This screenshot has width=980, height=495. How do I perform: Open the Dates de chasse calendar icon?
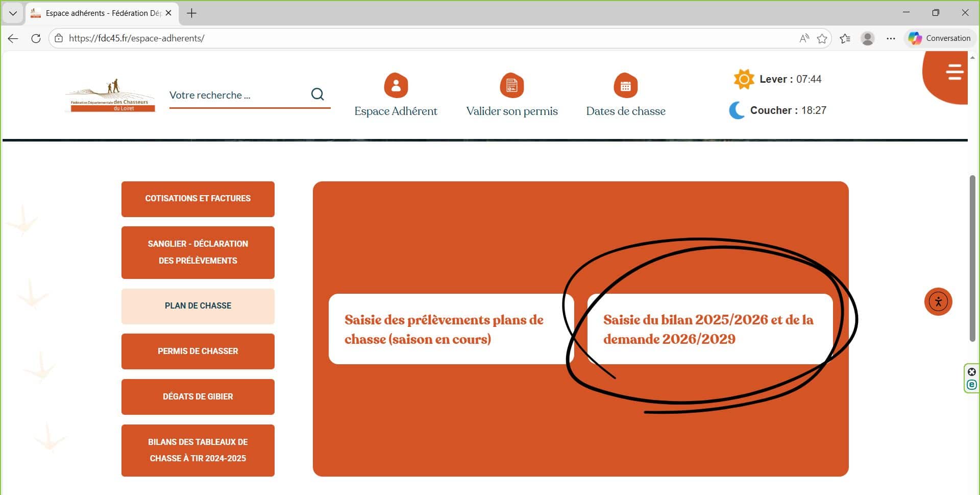click(625, 85)
